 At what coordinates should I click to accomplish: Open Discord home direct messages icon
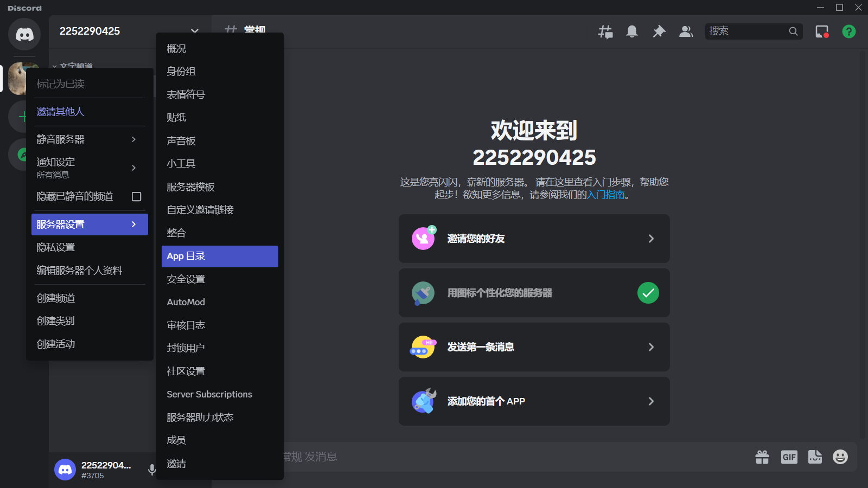(x=24, y=34)
